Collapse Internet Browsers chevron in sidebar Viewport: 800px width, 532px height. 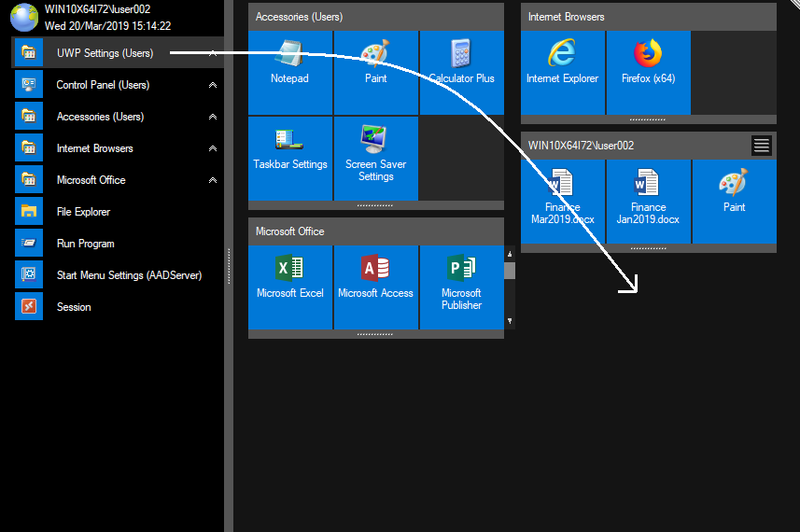tap(213, 148)
